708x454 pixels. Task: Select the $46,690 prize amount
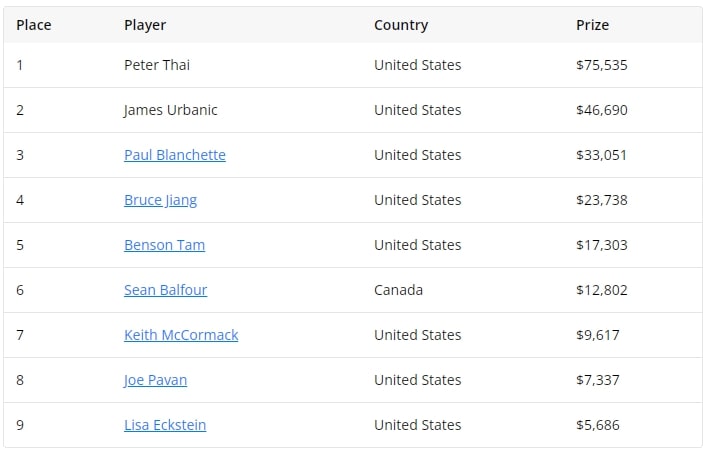point(602,110)
